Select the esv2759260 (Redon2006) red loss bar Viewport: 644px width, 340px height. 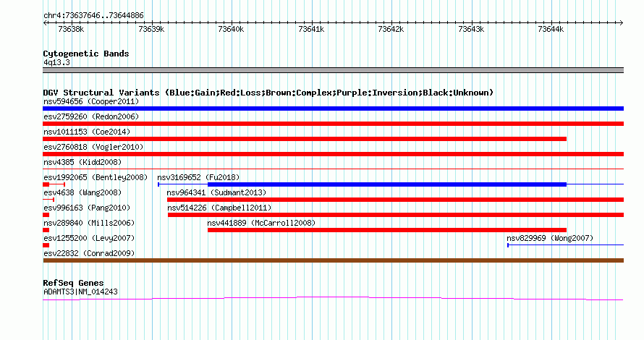coord(333,124)
